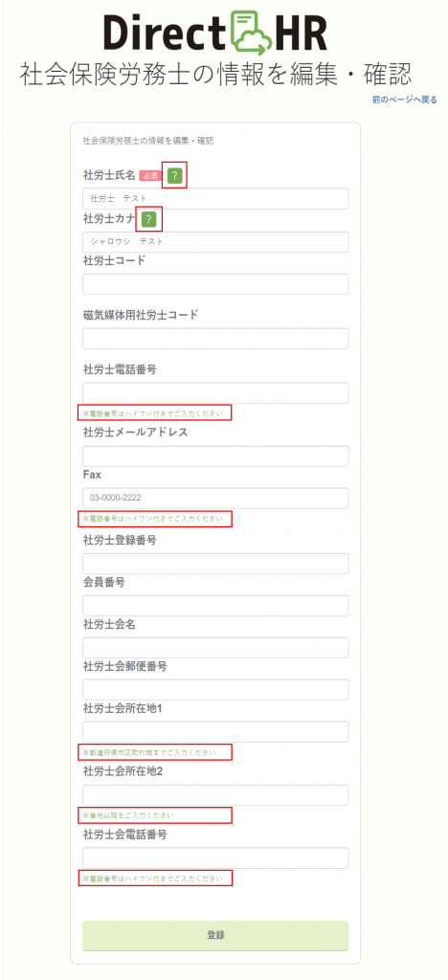Click the help icon beside 社労士カナ
Image resolution: width=448 pixels, height=980 pixels.
coord(148,219)
